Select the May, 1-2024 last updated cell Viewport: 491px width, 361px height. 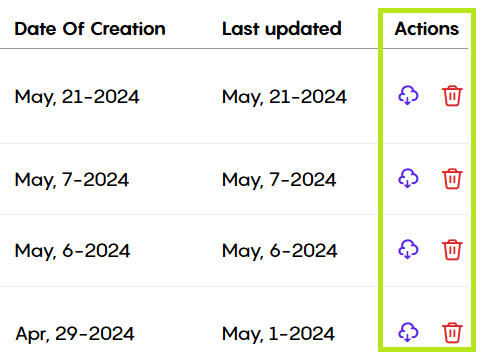point(278,334)
